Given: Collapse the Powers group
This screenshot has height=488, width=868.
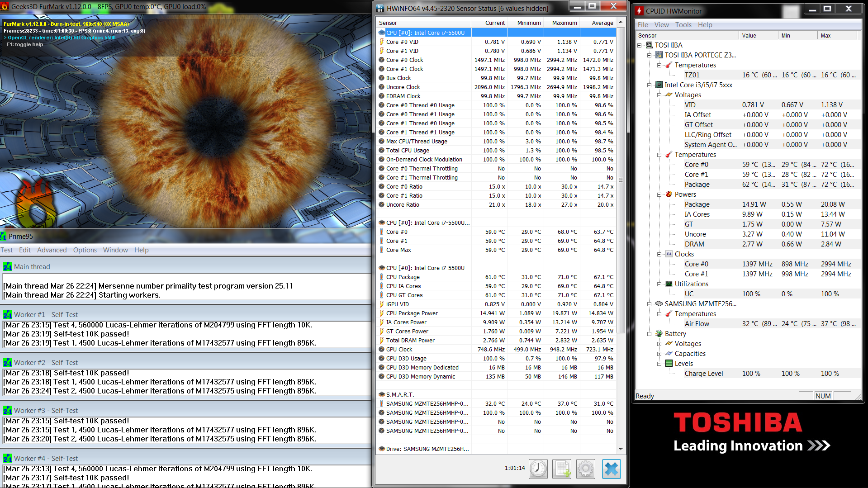Looking at the screenshot, I should click(659, 194).
